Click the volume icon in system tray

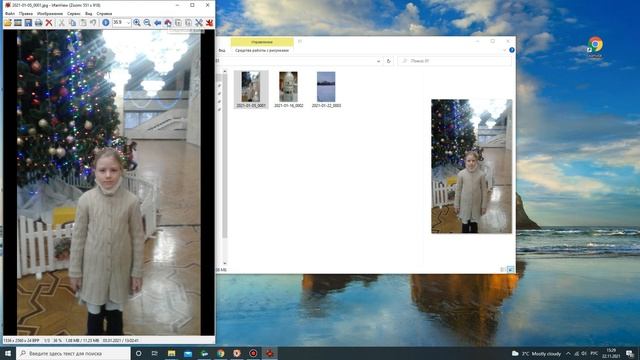click(x=584, y=353)
